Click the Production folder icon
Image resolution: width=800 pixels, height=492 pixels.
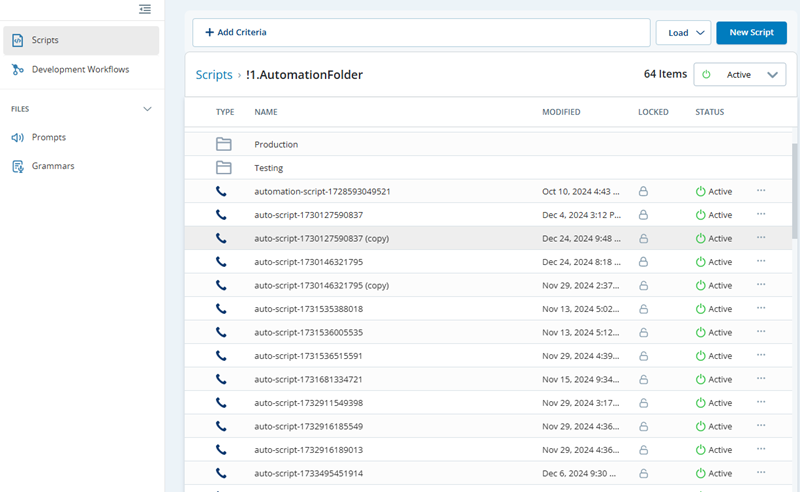pos(223,144)
